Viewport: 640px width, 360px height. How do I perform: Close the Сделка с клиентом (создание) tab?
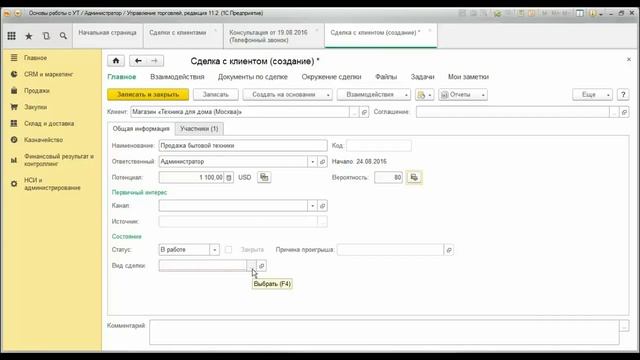click(x=429, y=31)
